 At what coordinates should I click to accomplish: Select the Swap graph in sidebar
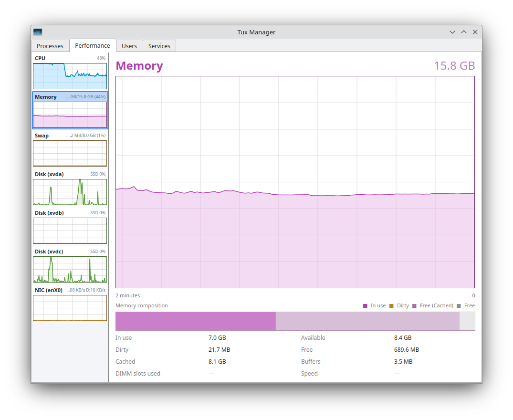click(x=70, y=153)
